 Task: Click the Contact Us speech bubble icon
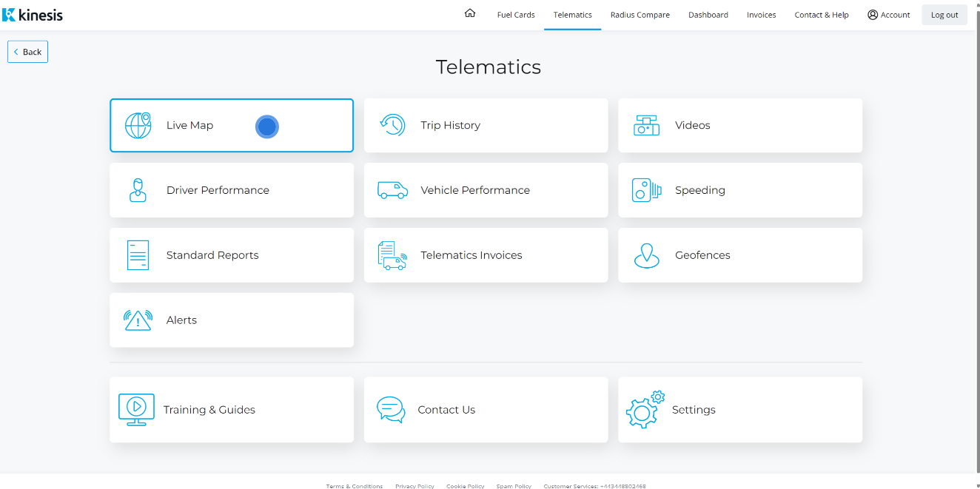click(391, 410)
